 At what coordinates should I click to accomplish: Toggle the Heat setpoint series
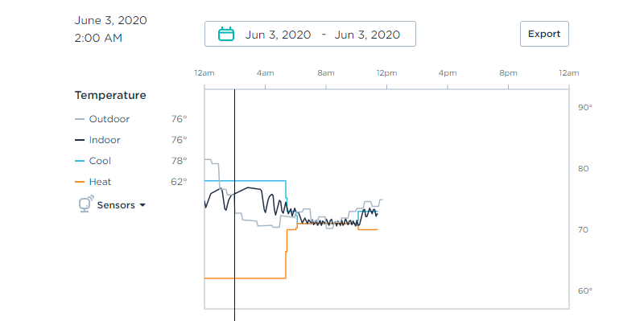[100, 182]
